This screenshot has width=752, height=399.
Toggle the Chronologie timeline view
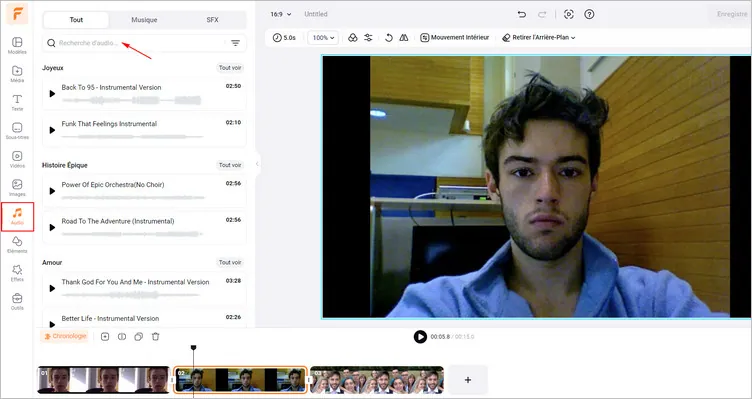[x=65, y=336]
